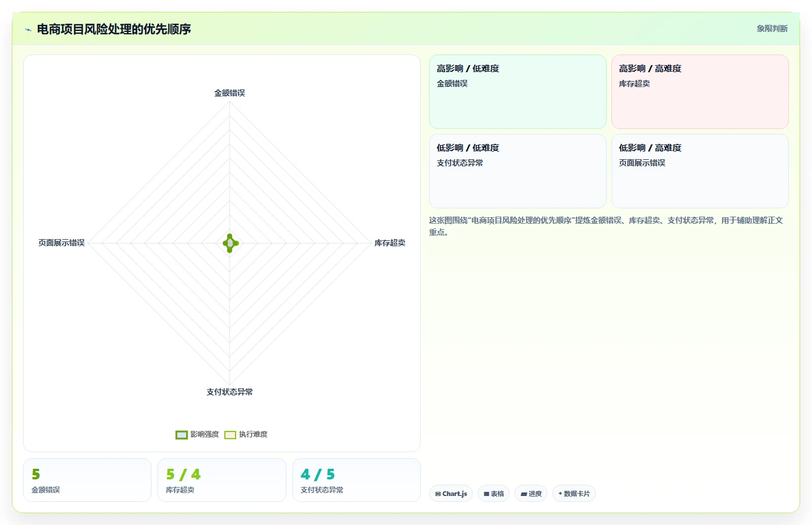This screenshot has height=525, width=812.
Task: Click the lightning icon beside the title
Action: point(28,30)
